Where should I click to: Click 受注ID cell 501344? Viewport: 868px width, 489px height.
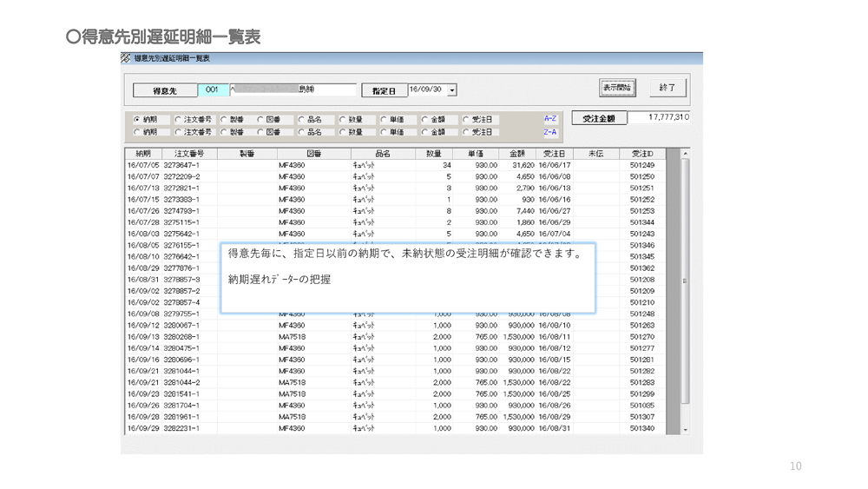pyautogui.click(x=642, y=222)
